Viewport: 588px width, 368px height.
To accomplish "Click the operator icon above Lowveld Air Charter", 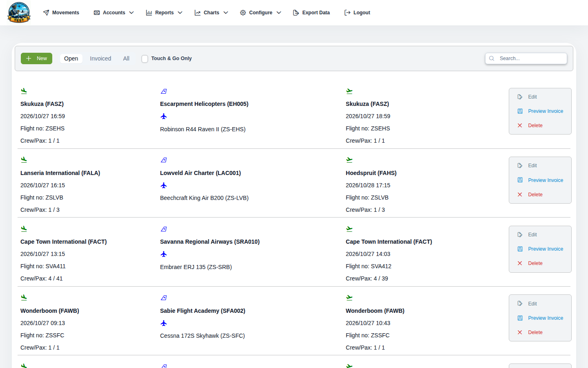I will point(164,160).
